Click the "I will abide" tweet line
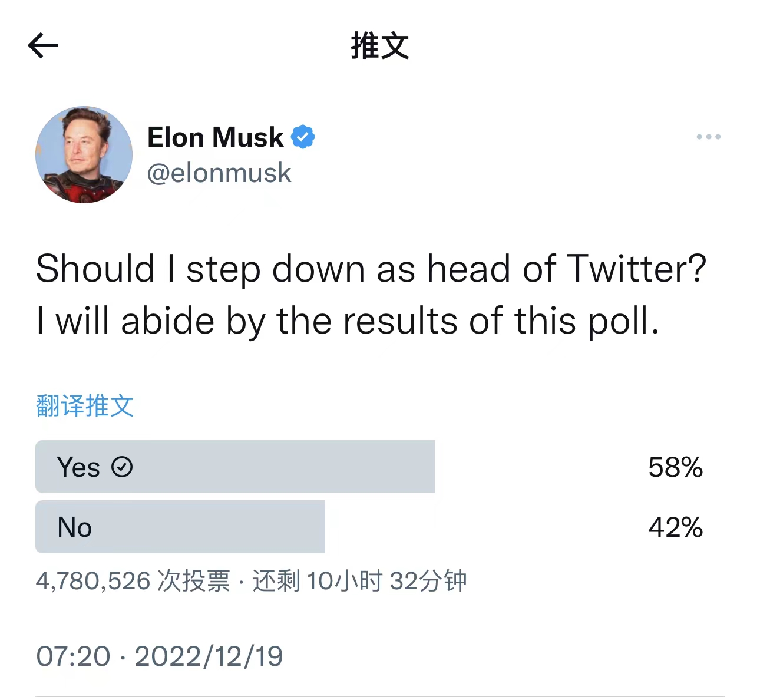 [x=347, y=322]
